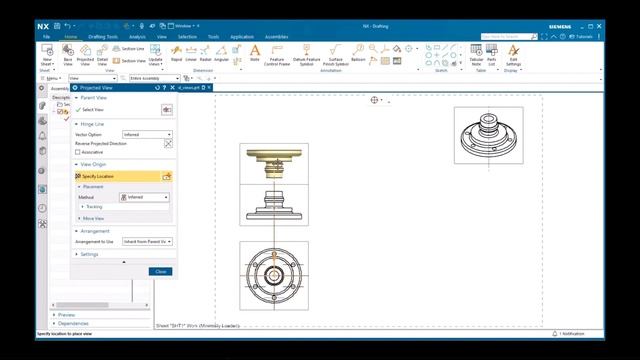
Task: Open the View selection filter dropdown
Action: point(93,78)
